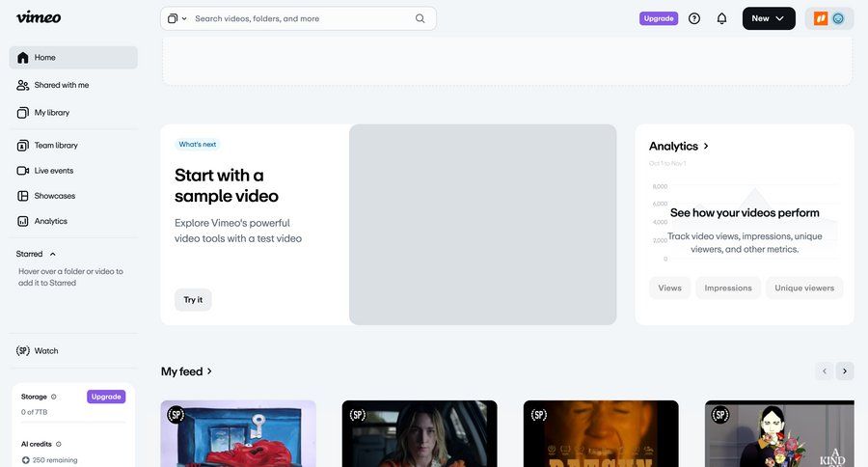Go to previous feed items arrow

(825, 371)
